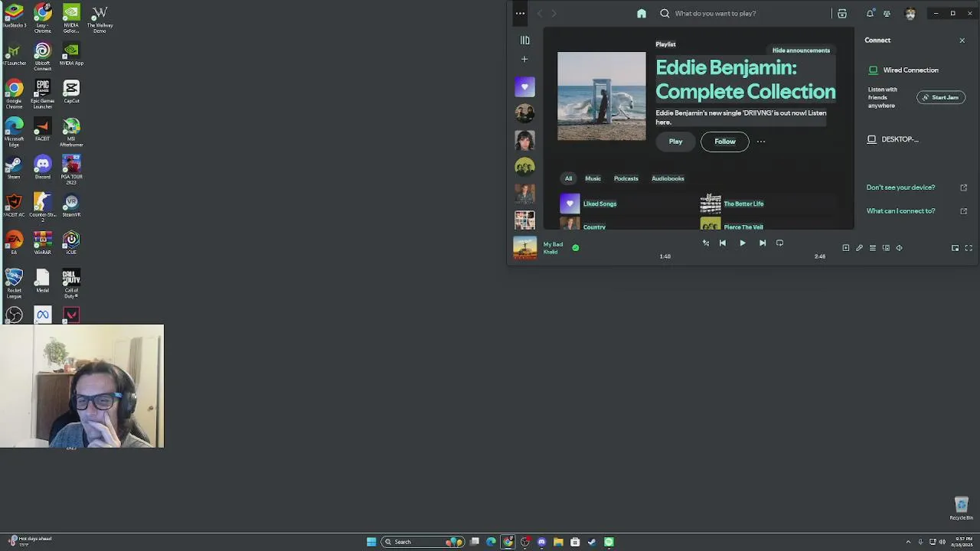980x551 pixels.
Task: Click Hide announcements
Action: [x=801, y=51]
